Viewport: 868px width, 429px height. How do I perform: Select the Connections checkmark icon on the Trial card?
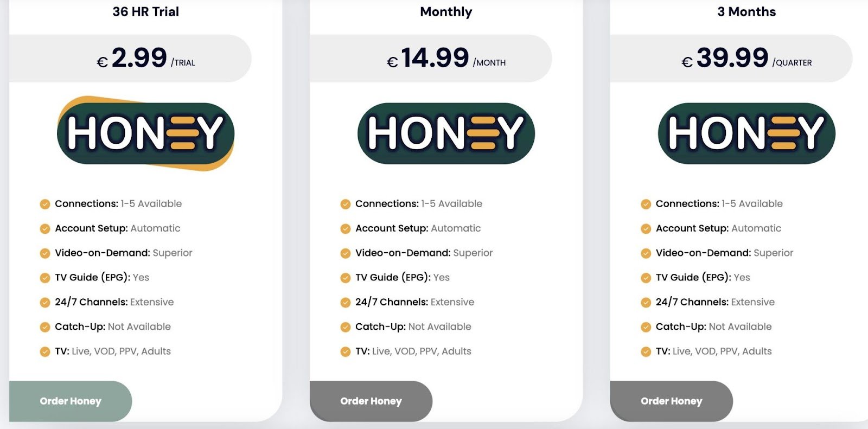43,204
